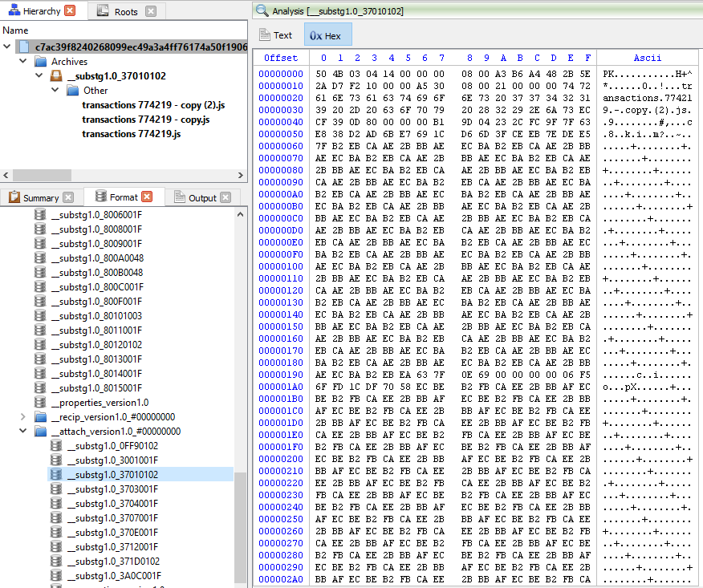Select transactions 774219 - copy (2).js
Image resolution: width=703 pixels, height=588 pixels.
tap(153, 105)
